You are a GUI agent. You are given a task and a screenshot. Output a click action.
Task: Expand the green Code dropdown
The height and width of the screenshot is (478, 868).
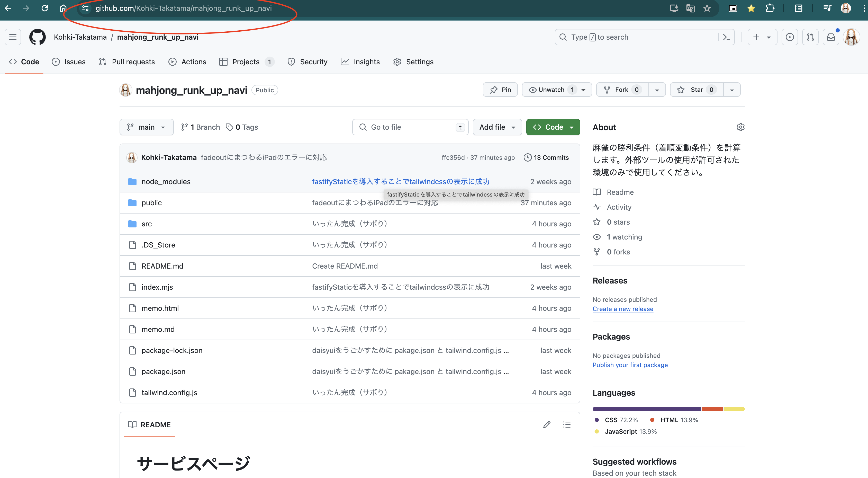coord(553,127)
